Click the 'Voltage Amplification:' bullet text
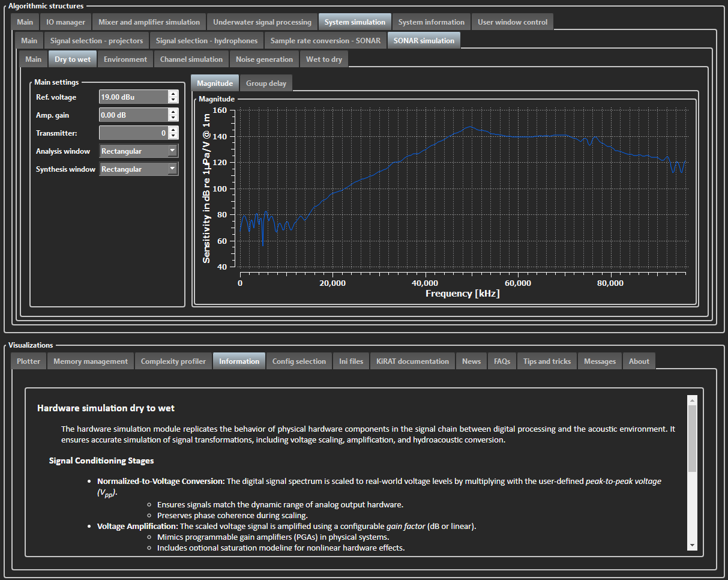728x580 pixels. click(x=137, y=526)
